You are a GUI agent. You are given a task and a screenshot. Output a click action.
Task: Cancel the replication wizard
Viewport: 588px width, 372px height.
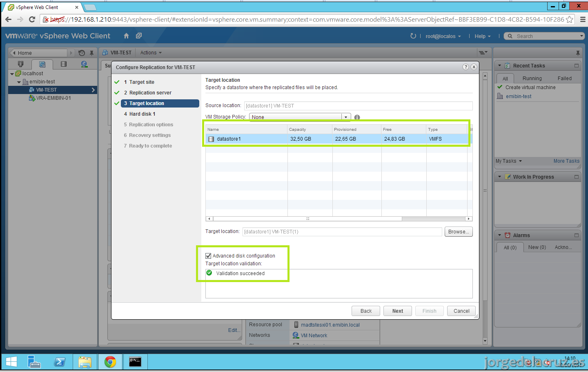(x=461, y=311)
